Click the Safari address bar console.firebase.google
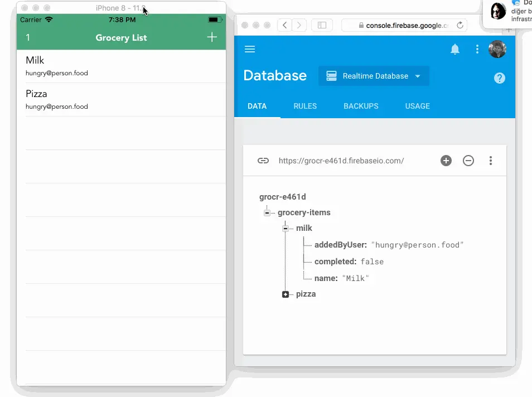Viewport: 532px width, 397px height. pos(404,25)
